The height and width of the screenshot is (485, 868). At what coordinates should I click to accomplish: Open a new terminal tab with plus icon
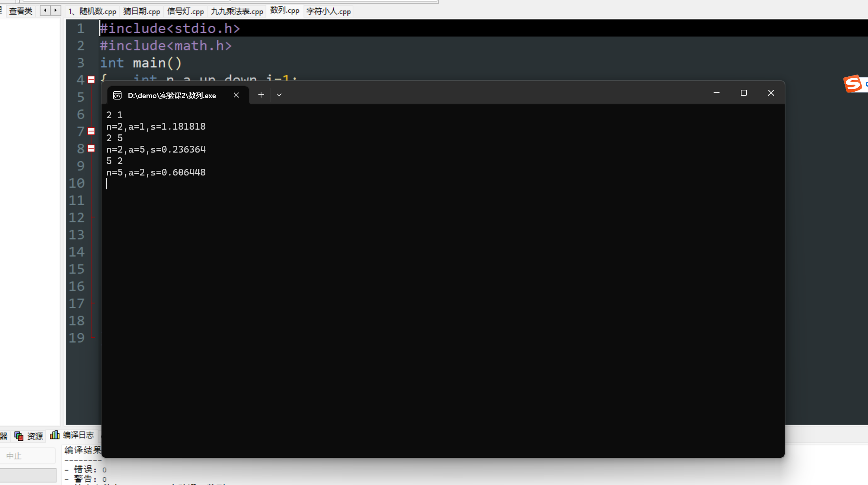[261, 95]
